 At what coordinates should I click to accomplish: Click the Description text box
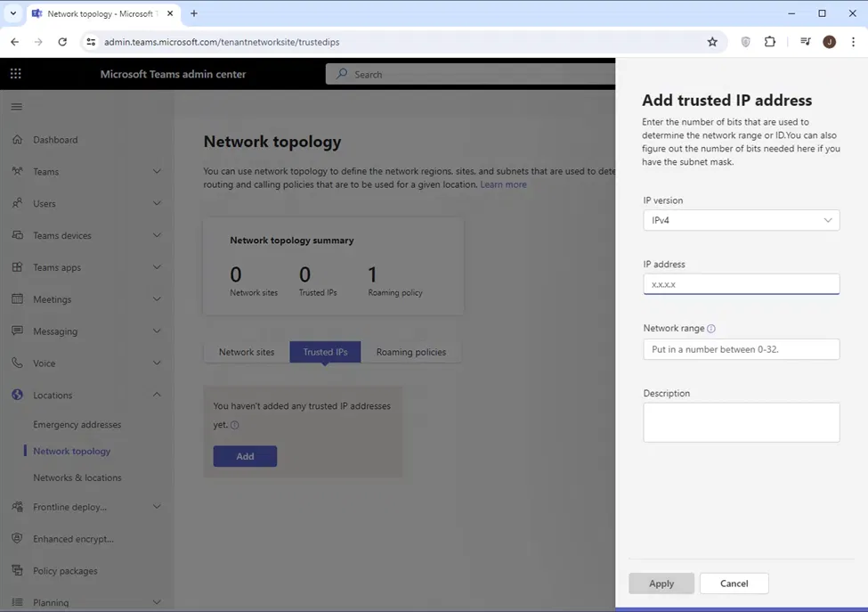coord(741,422)
